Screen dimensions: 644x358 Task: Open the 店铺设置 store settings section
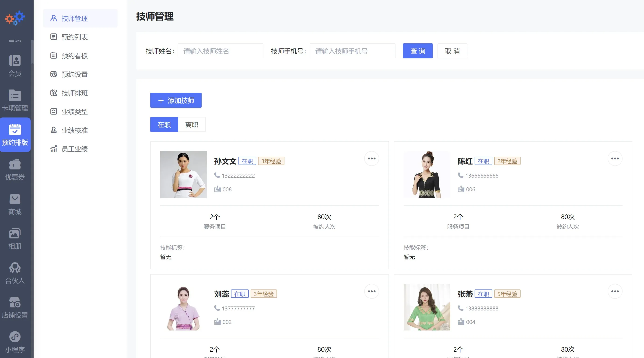pyautogui.click(x=15, y=308)
